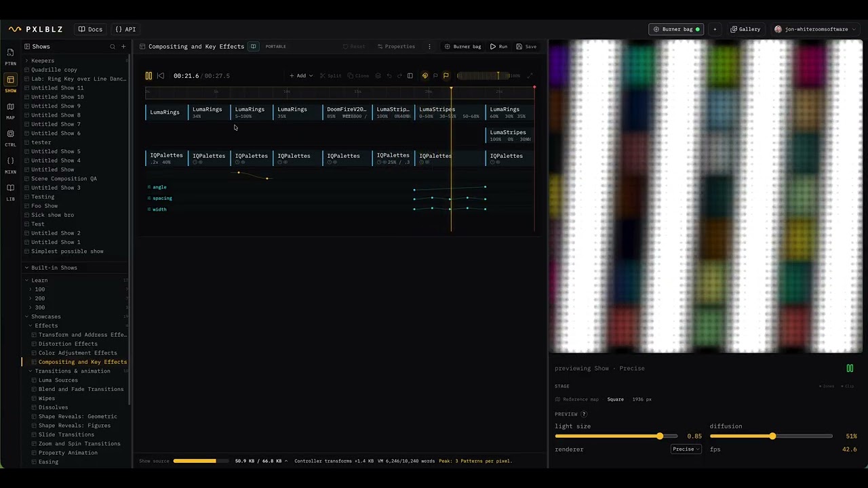The image size is (868, 488).
Task: Pause the preview with the green pause icon
Action: coord(850,368)
